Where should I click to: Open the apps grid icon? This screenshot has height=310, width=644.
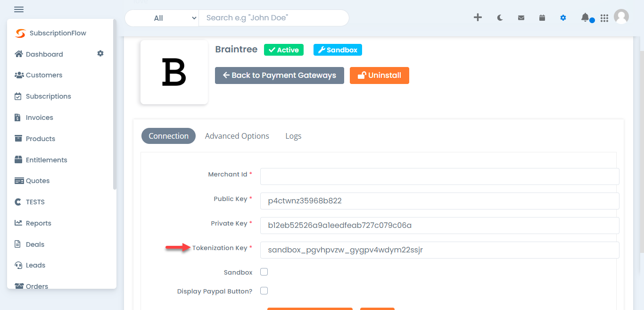pos(604,18)
